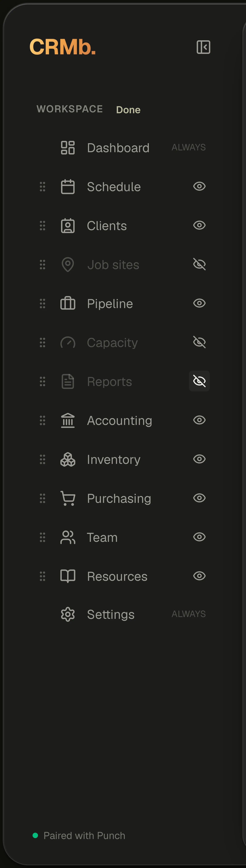
Task: Click the Purchasing cart icon
Action: point(68,498)
